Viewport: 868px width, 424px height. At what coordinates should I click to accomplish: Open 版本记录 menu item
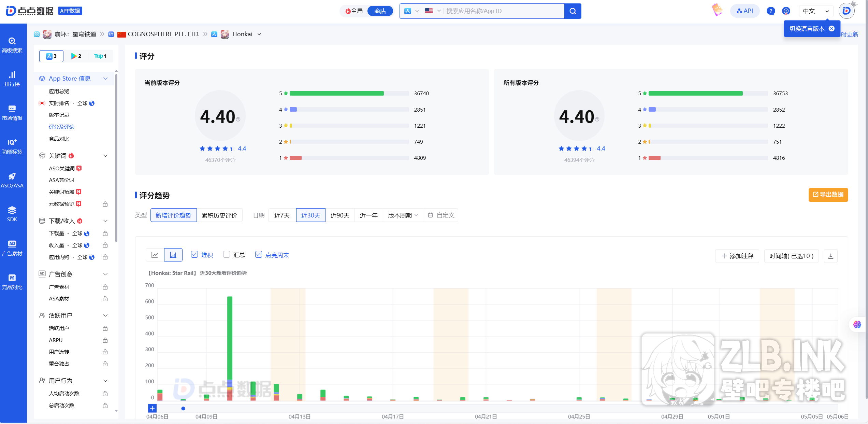pyautogui.click(x=59, y=115)
